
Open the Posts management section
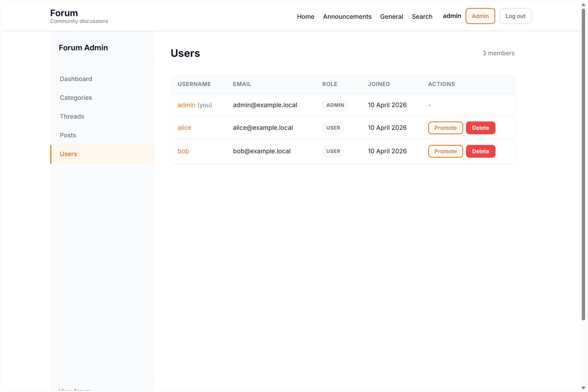click(68, 135)
